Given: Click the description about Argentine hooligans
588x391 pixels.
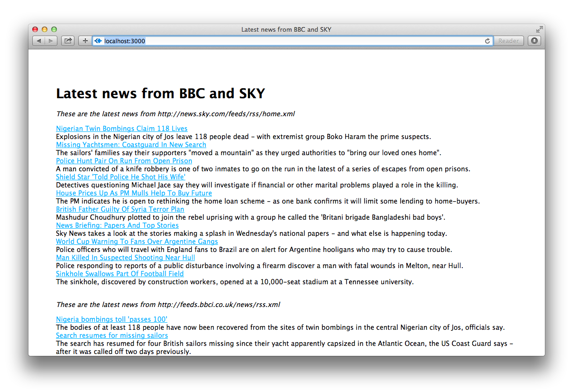Looking at the screenshot, I should 254,250.
